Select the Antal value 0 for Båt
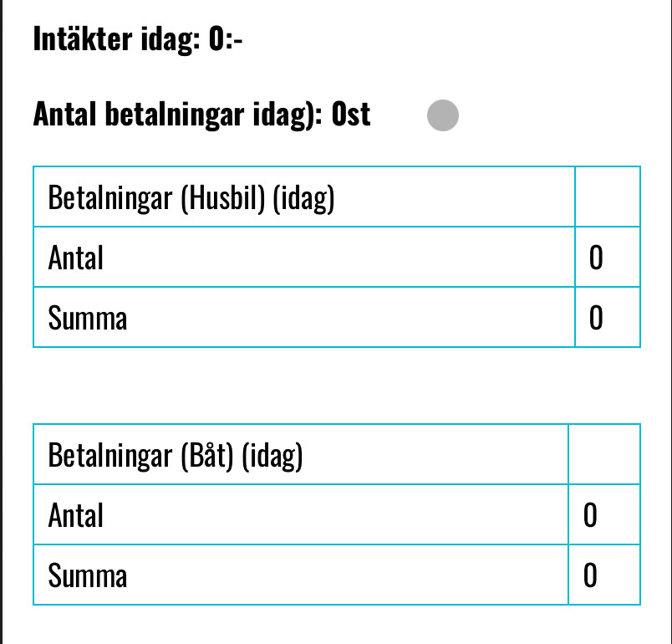Image resolution: width=672 pixels, height=644 pixels. pyautogui.click(x=590, y=515)
